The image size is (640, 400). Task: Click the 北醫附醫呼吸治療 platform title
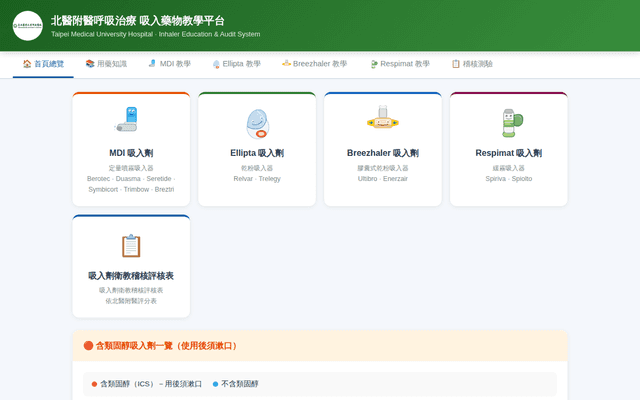click(138, 21)
